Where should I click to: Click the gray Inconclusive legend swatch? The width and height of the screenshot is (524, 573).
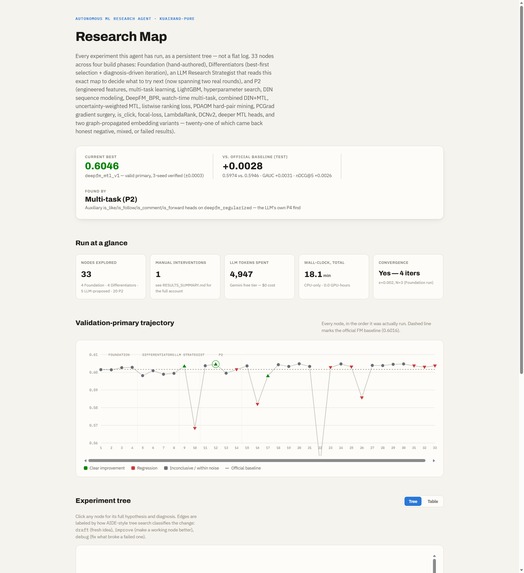(x=166, y=468)
